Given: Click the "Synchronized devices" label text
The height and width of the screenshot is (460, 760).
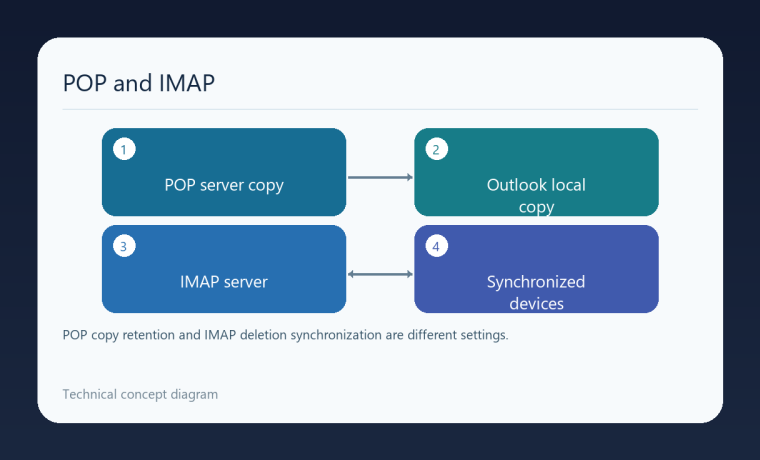Looking at the screenshot, I should 536,293.
